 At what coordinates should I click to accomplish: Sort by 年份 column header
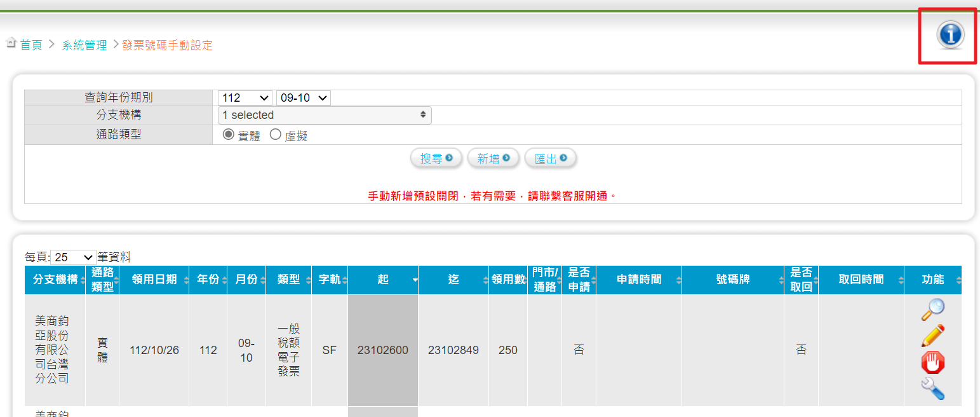[x=208, y=280]
